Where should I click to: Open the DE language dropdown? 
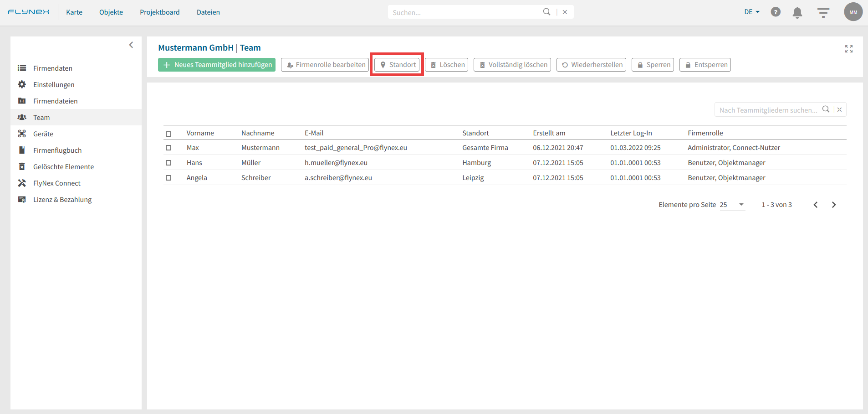point(752,12)
